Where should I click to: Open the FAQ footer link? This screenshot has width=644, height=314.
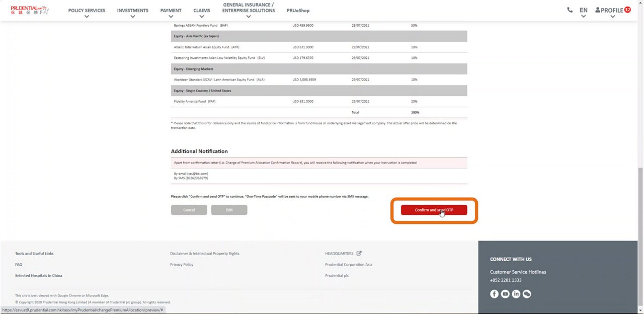(19, 264)
